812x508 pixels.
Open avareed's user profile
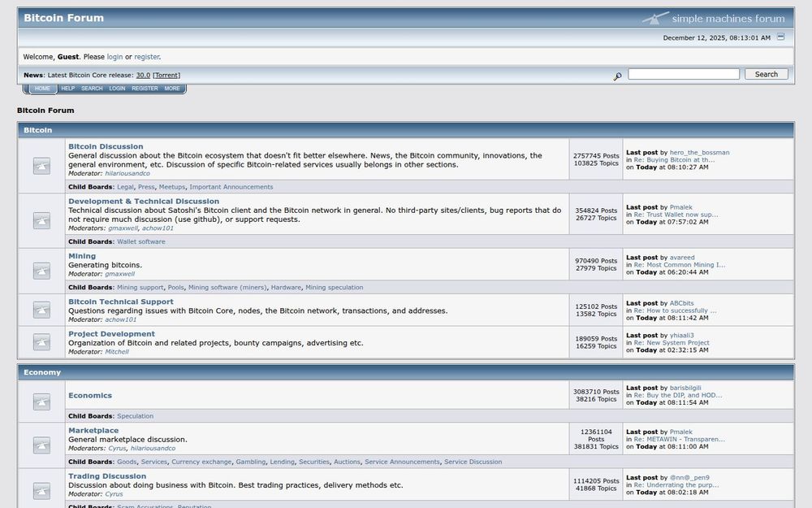click(x=682, y=258)
